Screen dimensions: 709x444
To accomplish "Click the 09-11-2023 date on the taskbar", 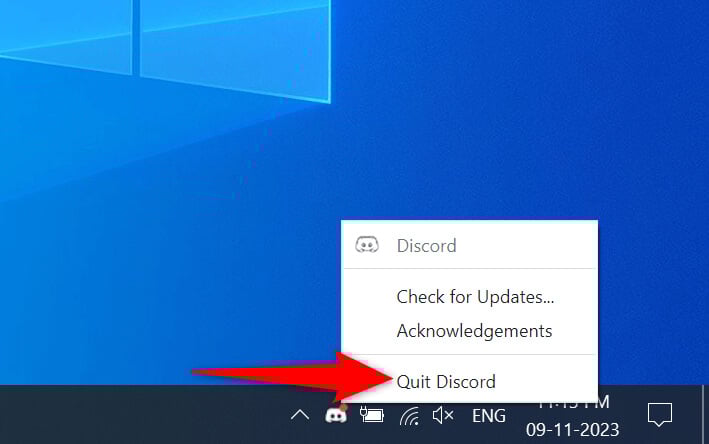I will pyautogui.click(x=573, y=430).
